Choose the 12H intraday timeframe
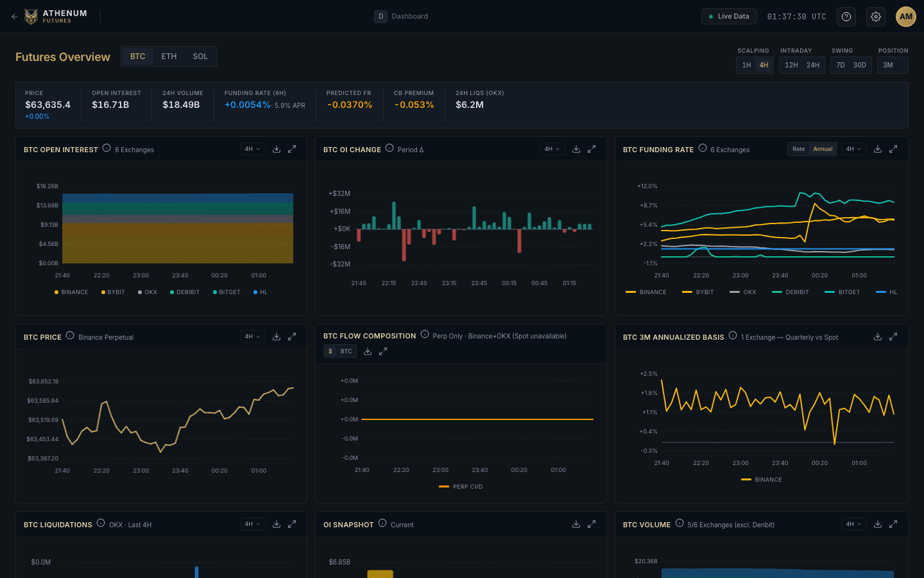This screenshot has width=924, height=578. point(791,65)
